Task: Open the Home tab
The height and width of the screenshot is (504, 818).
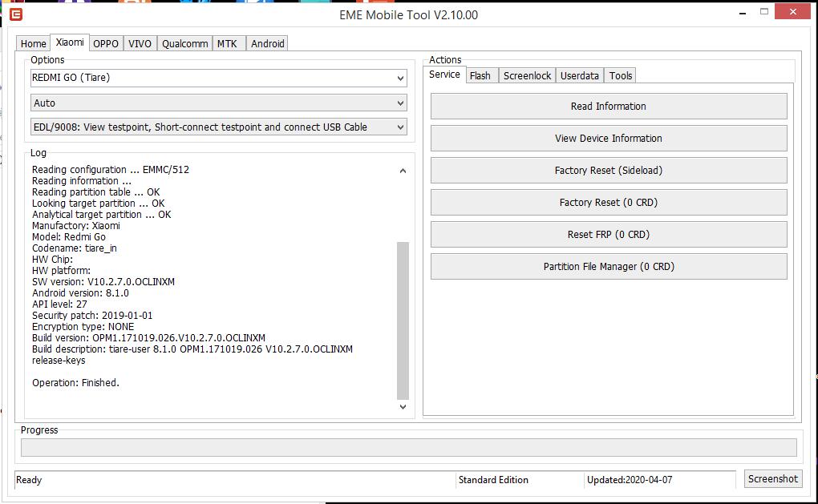Action: pos(34,44)
